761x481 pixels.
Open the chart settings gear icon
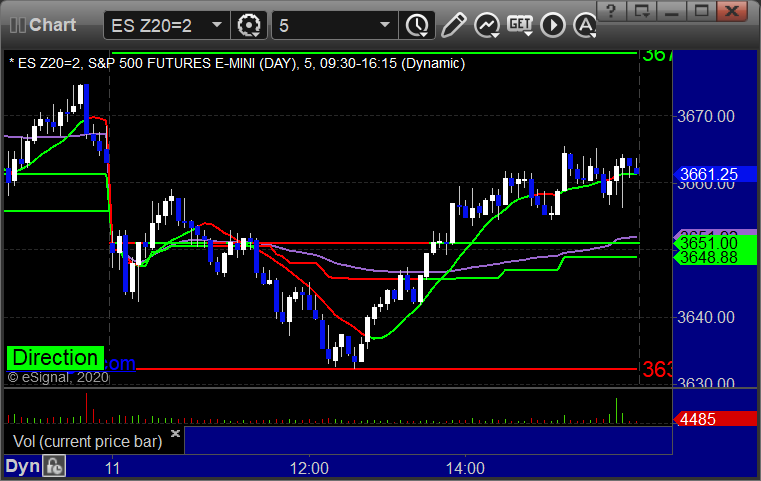click(248, 25)
